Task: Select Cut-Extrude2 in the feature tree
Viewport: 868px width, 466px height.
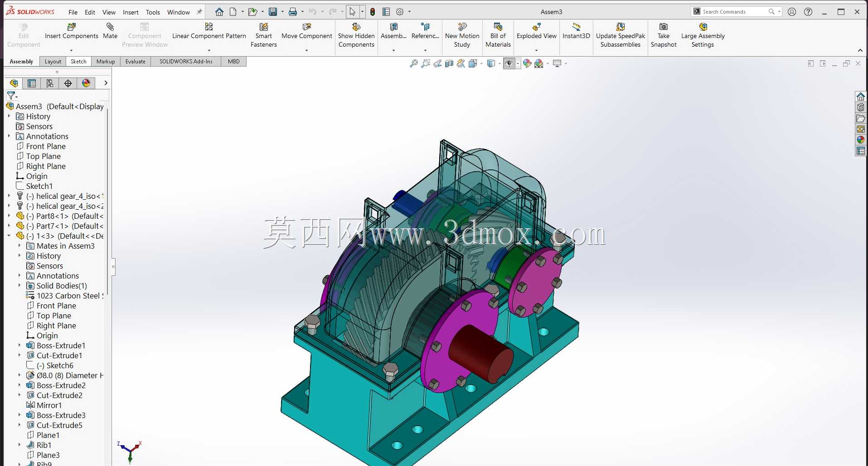Action: coord(59,395)
